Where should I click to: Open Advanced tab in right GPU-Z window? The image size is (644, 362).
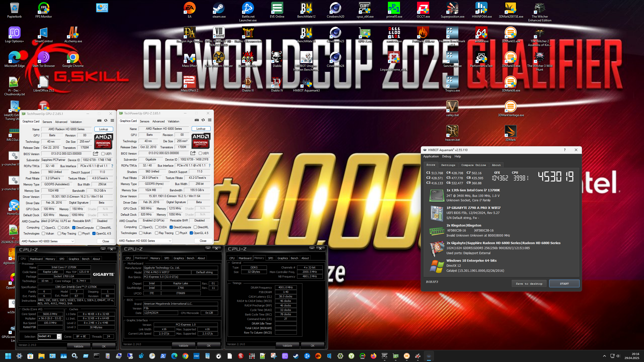pos(158,121)
